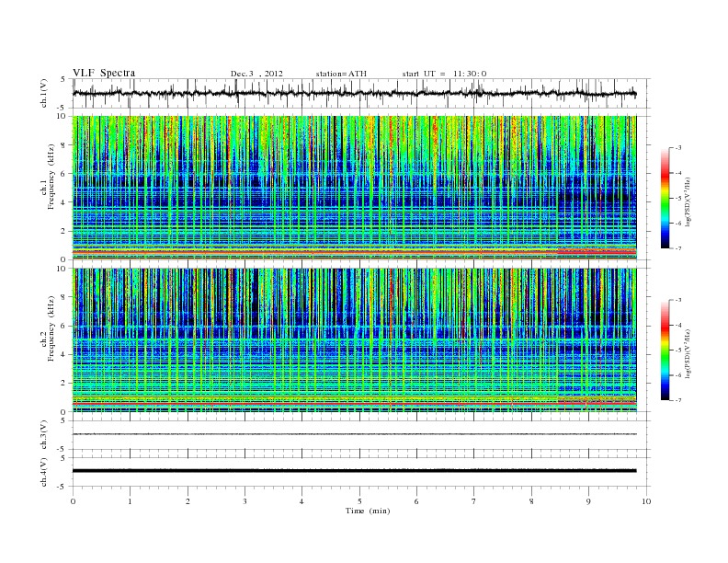Click the "5" tick on the time axis
Image resolution: width=728 pixels, height=563 pixels.
(359, 501)
